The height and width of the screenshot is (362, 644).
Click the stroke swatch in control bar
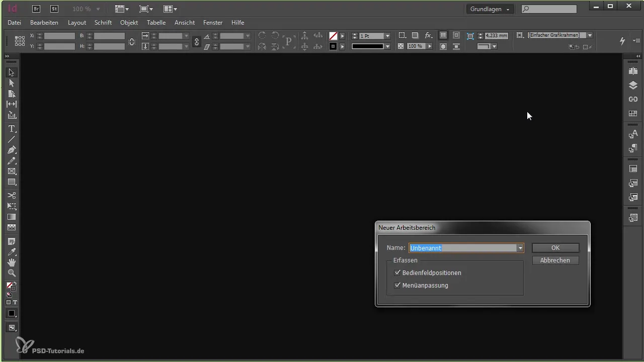[333, 46]
